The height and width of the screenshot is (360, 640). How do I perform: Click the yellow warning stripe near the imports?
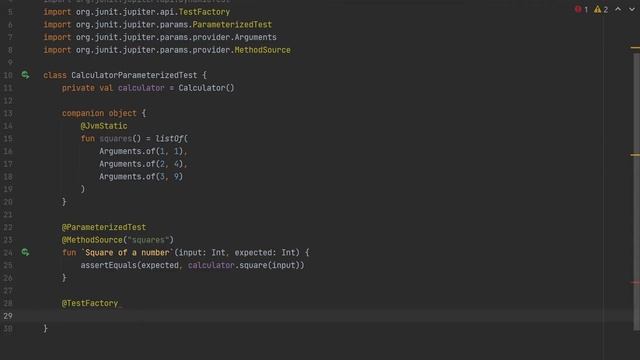(635, 48)
